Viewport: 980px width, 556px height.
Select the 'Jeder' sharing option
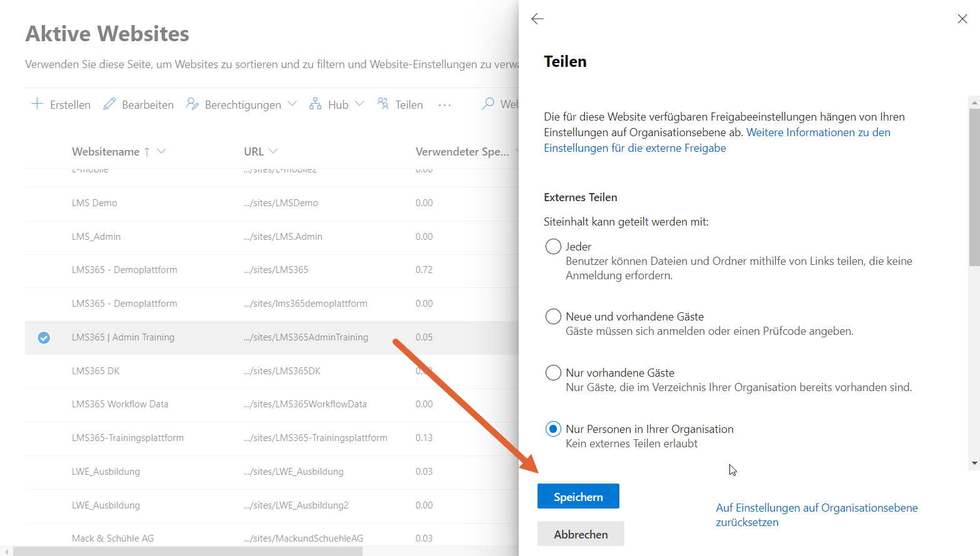pyautogui.click(x=553, y=247)
